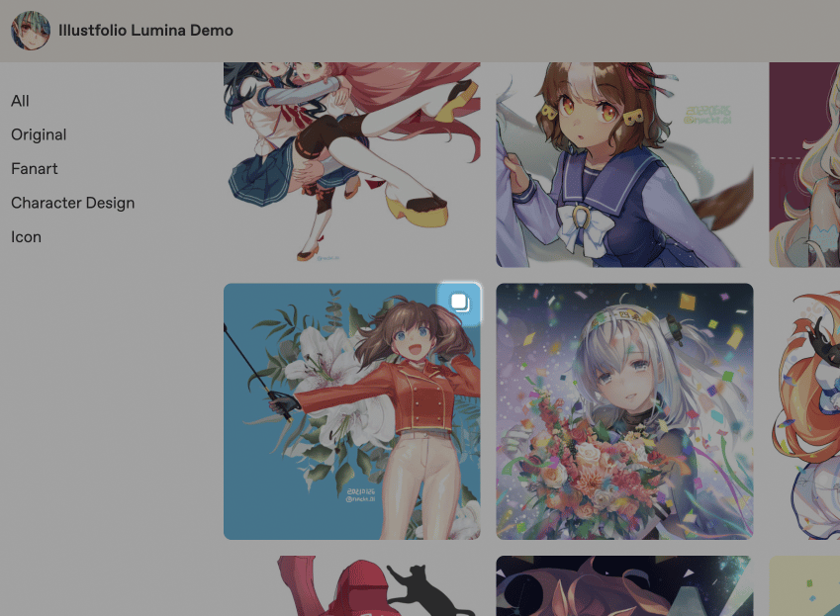Screen dimensions: 840x616
Task: View the orange-haired character artwork at right edge
Action: [x=804, y=411]
